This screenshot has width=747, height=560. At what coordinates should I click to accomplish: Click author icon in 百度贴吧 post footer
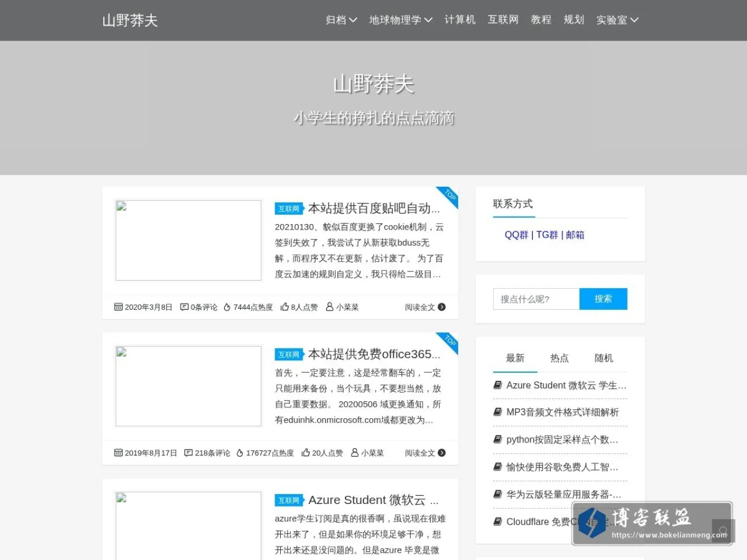(330, 307)
